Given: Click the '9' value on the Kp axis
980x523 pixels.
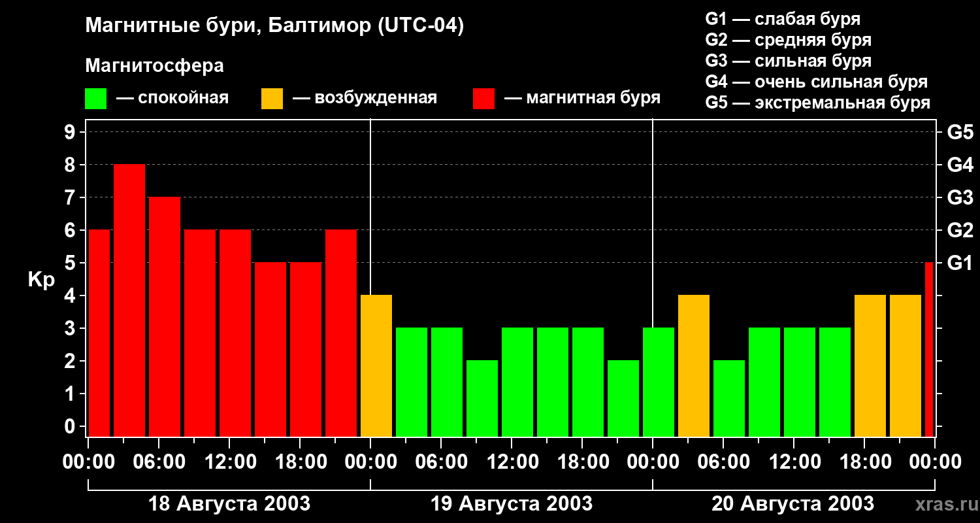Looking at the screenshot, I should [x=71, y=132].
